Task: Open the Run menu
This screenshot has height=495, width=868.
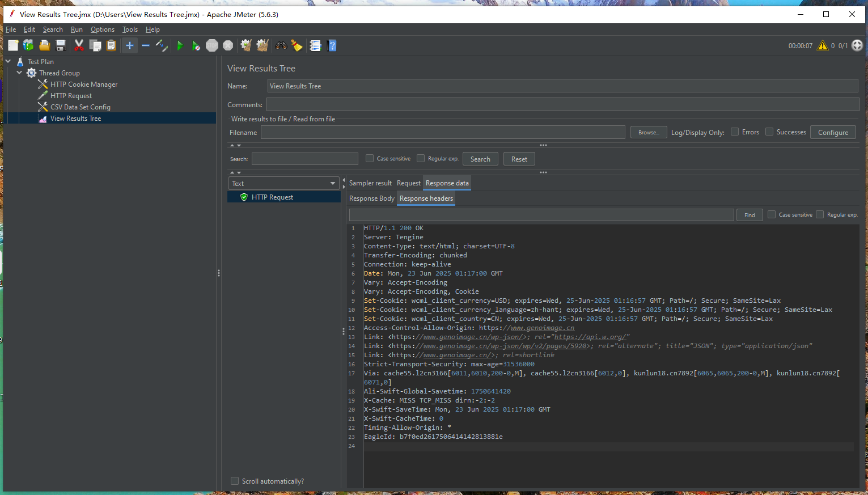Action: tap(77, 29)
